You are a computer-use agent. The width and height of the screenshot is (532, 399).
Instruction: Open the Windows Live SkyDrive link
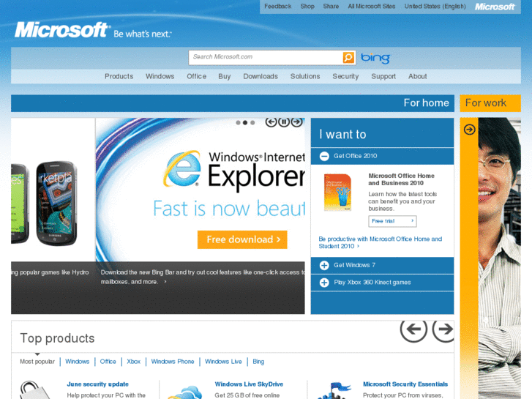click(x=249, y=384)
